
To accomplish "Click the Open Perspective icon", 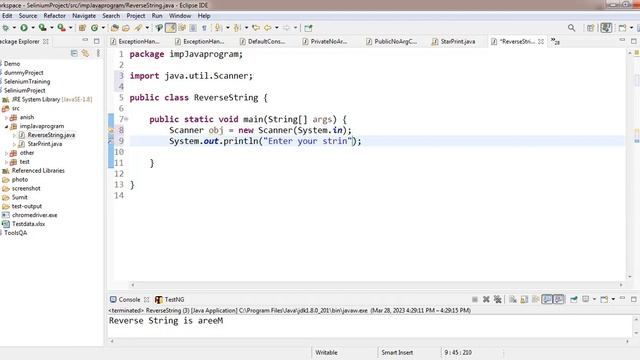I will [590, 28].
